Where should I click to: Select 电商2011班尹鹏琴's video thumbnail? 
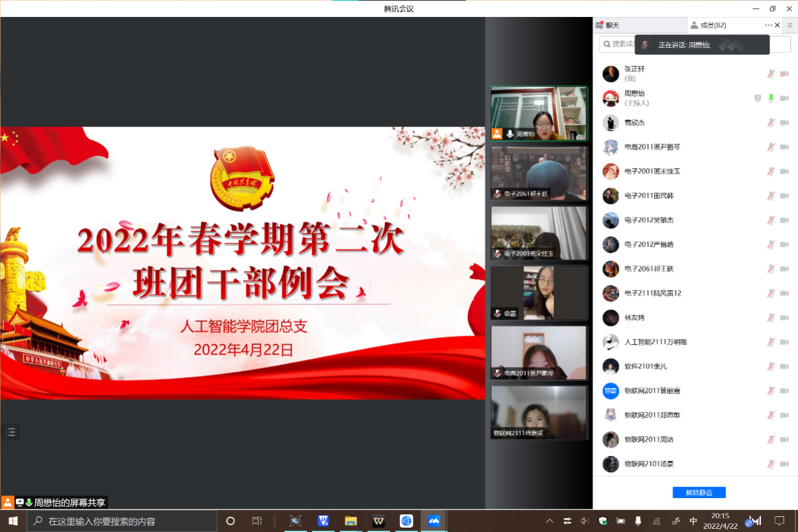(x=539, y=352)
